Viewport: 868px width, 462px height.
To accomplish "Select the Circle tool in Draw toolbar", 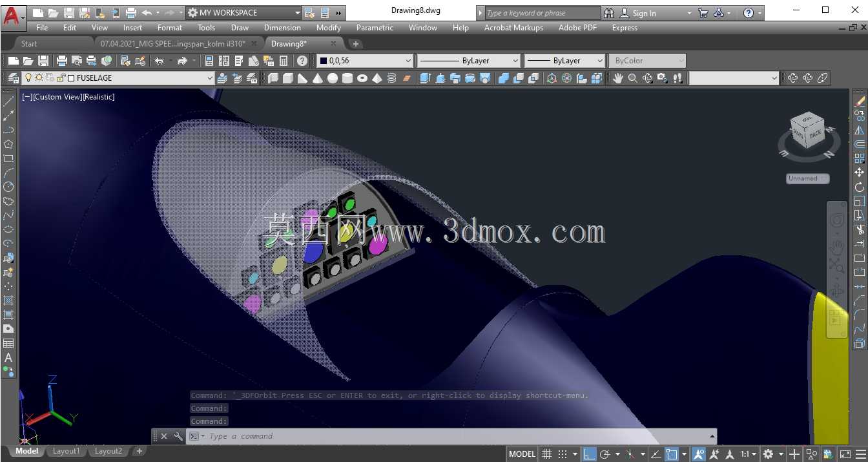I will [8, 187].
